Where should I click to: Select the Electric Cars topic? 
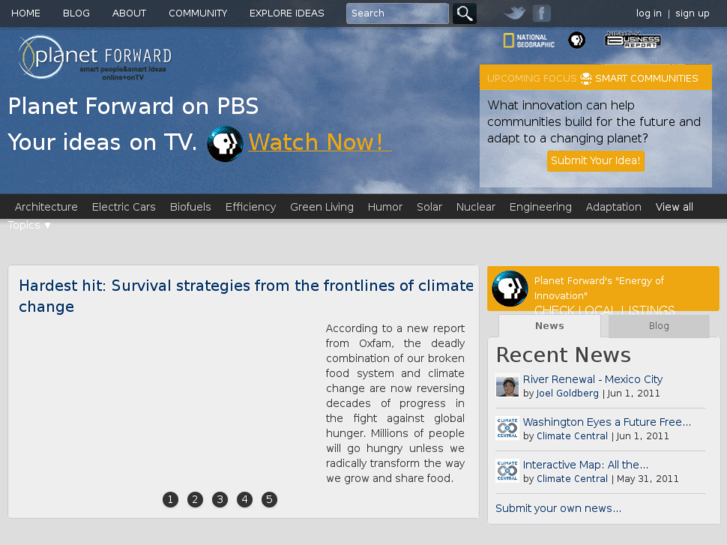[123, 207]
